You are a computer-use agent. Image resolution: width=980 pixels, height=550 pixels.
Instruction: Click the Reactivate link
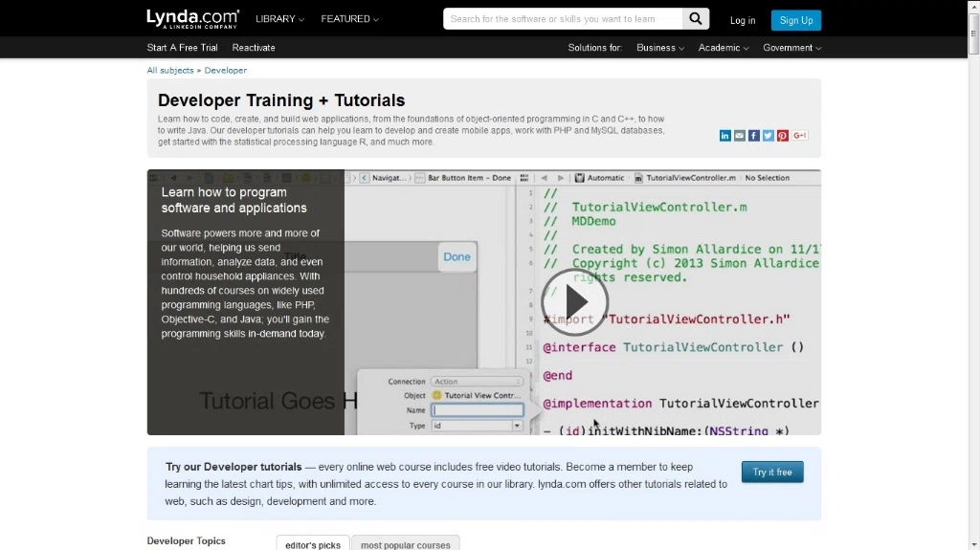253,48
